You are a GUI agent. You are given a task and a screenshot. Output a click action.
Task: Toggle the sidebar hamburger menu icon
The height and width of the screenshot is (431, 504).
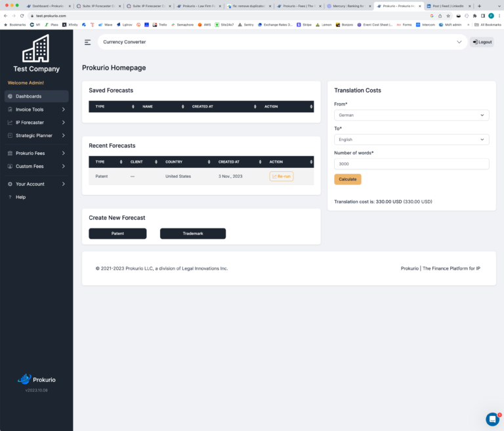click(x=87, y=42)
